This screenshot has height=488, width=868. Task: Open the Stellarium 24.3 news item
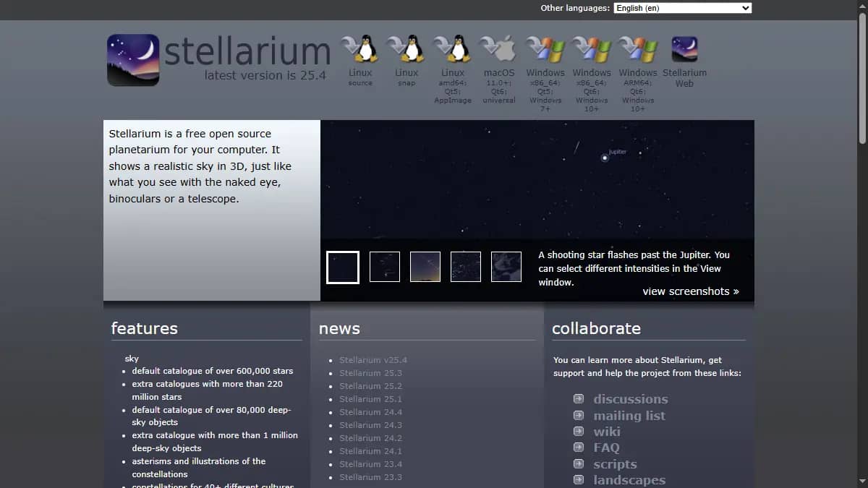coord(370,425)
